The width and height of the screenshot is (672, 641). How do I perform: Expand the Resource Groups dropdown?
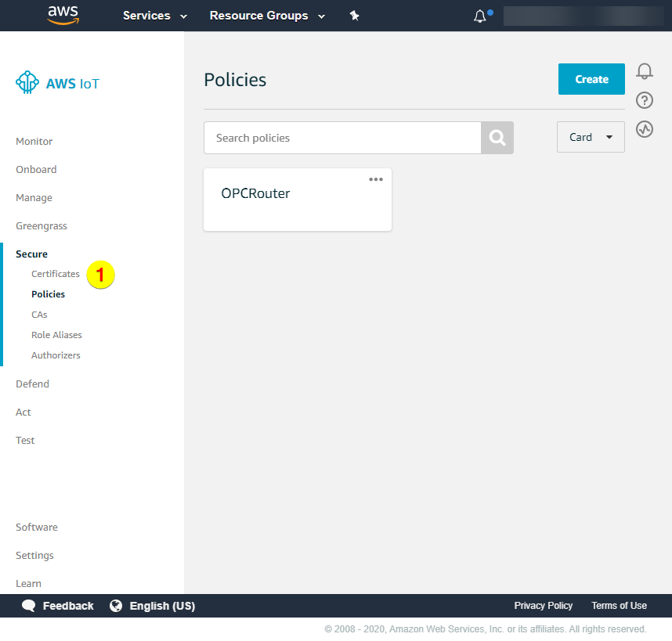pos(267,16)
